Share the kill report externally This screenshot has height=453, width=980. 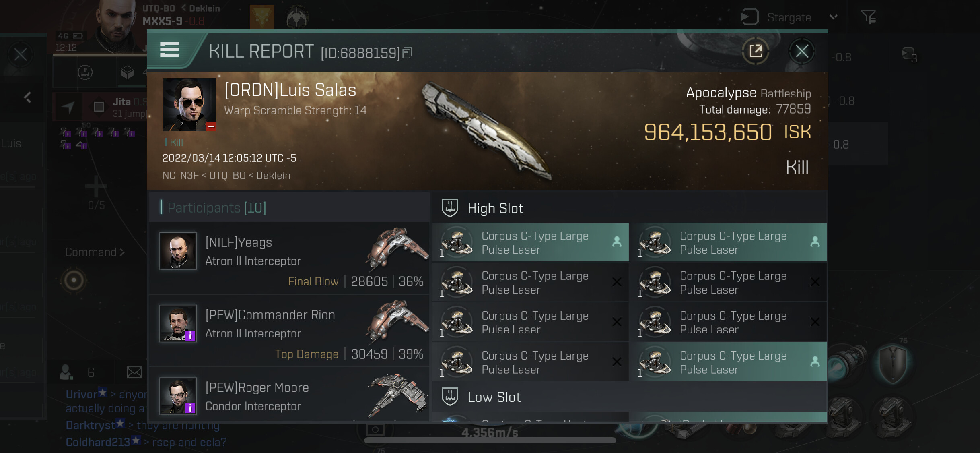(756, 51)
